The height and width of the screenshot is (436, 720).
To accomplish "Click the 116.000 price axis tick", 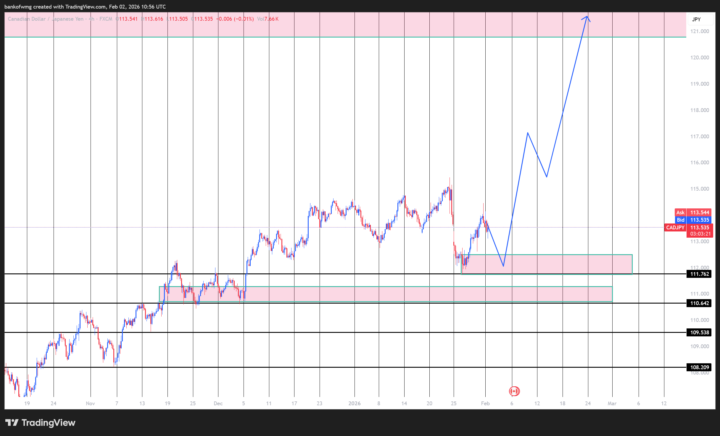I will (700, 162).
